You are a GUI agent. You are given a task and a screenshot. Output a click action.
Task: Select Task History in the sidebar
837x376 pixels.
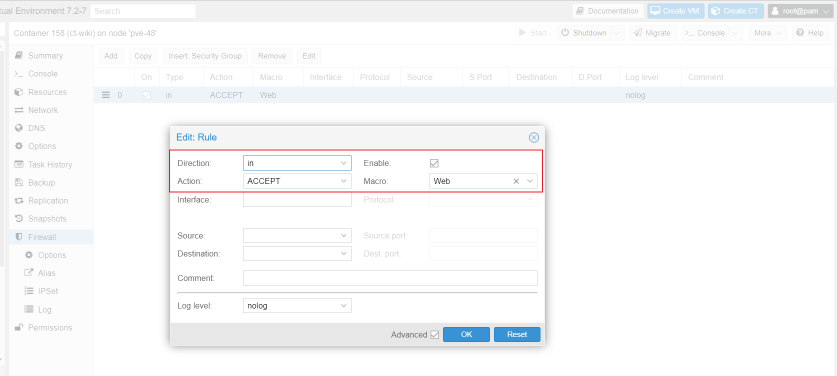[x=51, y=164]
